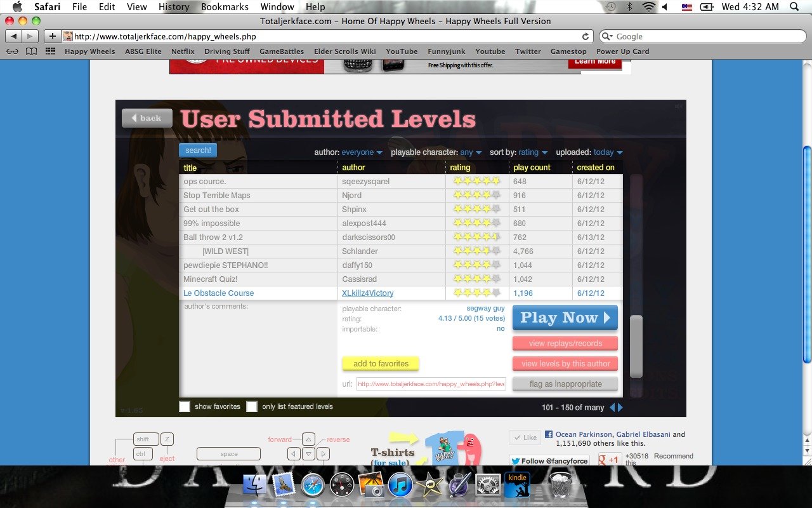Open iTunes from the dock
Screen dimensions: 812x508
click(400, 486)
